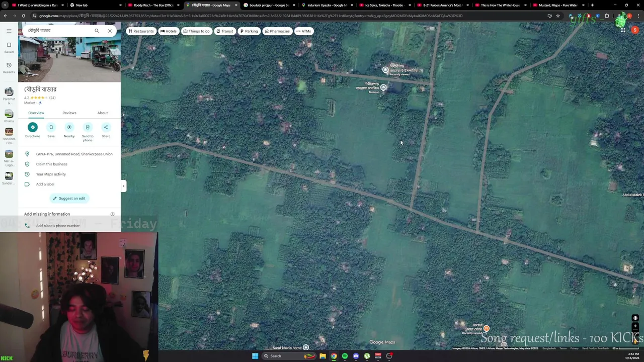This screenshot has height=362, width=644.
Task: Filter map by ATMs
Action: (x=303, y=31)
